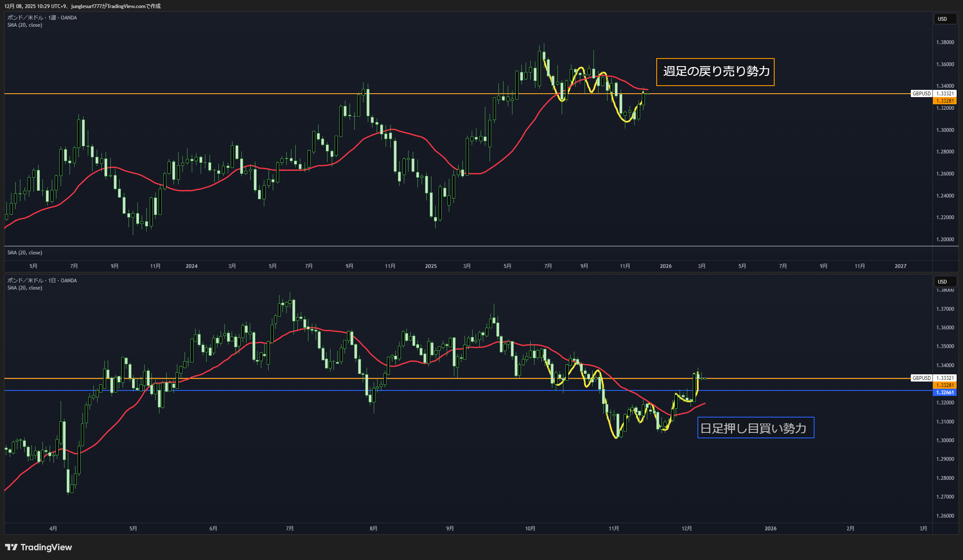
Task: Click the weekly ポンド/米ドル 1週 OANDA chart title
Action: tap(42, 18)
